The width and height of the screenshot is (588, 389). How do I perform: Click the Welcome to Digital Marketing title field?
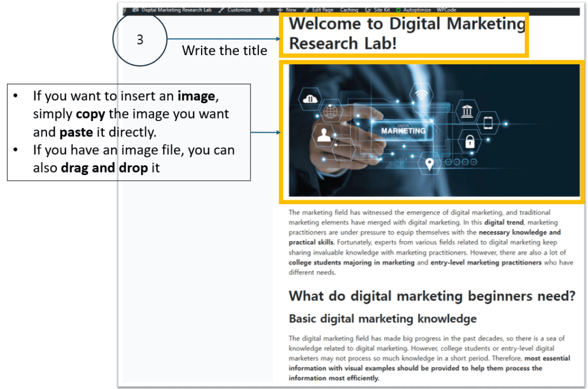[x=406, y=33]
